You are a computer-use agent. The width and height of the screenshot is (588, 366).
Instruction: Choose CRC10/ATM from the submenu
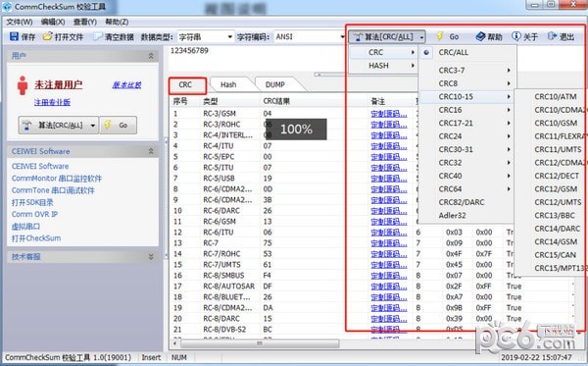(556, 97)
